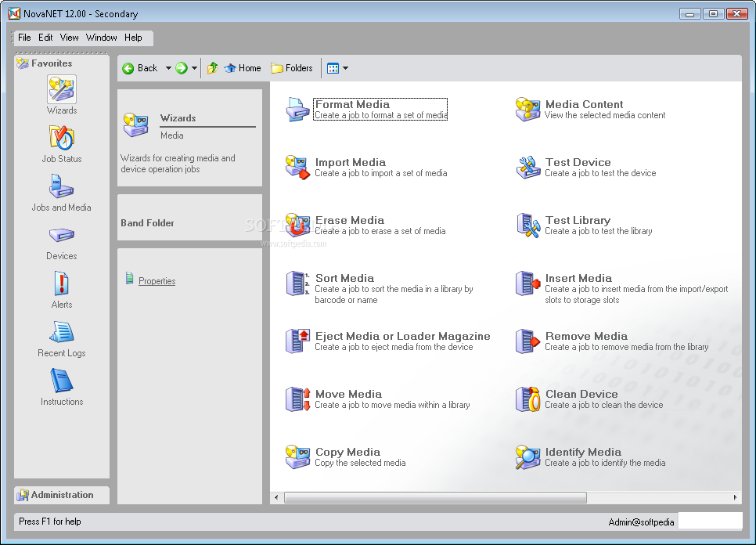Open the Alerts sidebar icon
This screenshot has height=545, width=756.
[x=62, y=283]
